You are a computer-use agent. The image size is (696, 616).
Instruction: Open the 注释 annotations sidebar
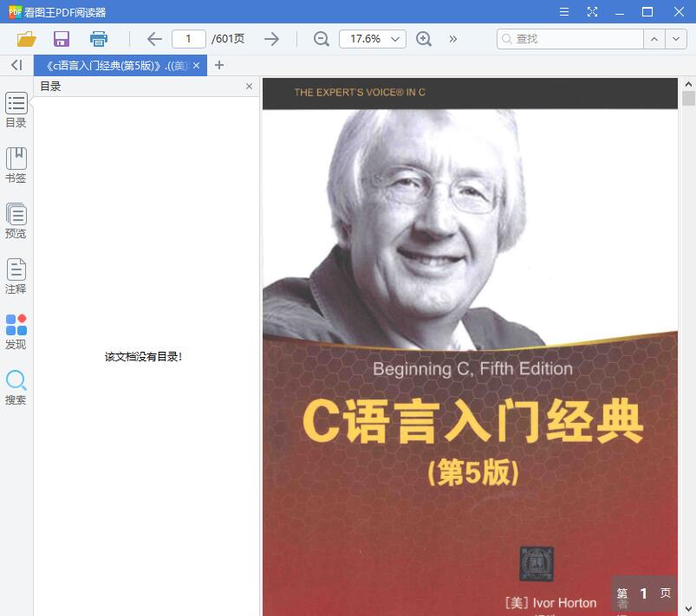pos(16,276)
